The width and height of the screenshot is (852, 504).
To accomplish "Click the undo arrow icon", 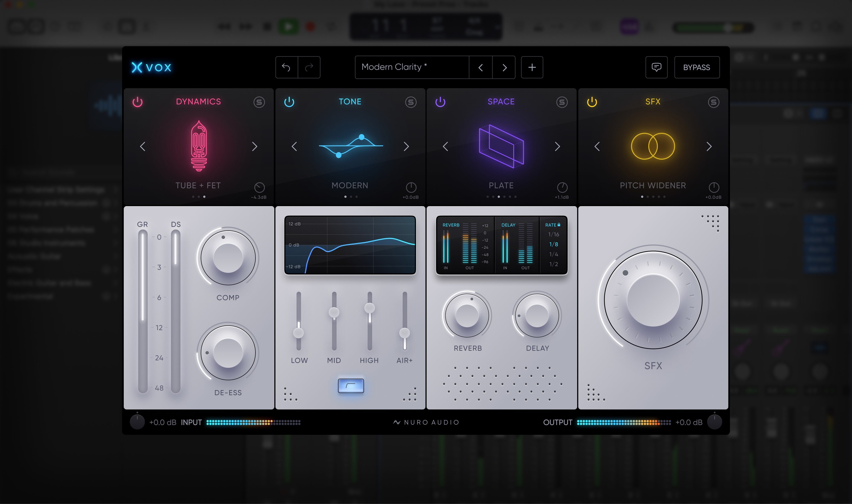I will 286,67.
